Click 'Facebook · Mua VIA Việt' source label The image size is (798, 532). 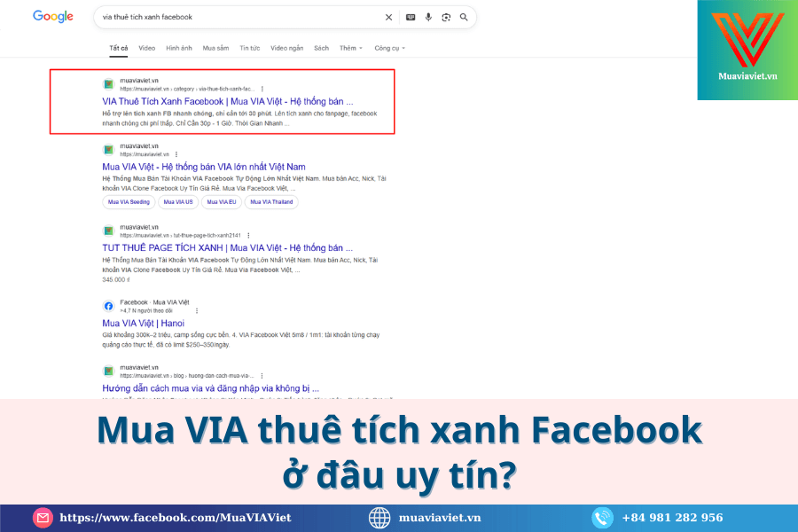pyautogui.click(x=154, y=302)
